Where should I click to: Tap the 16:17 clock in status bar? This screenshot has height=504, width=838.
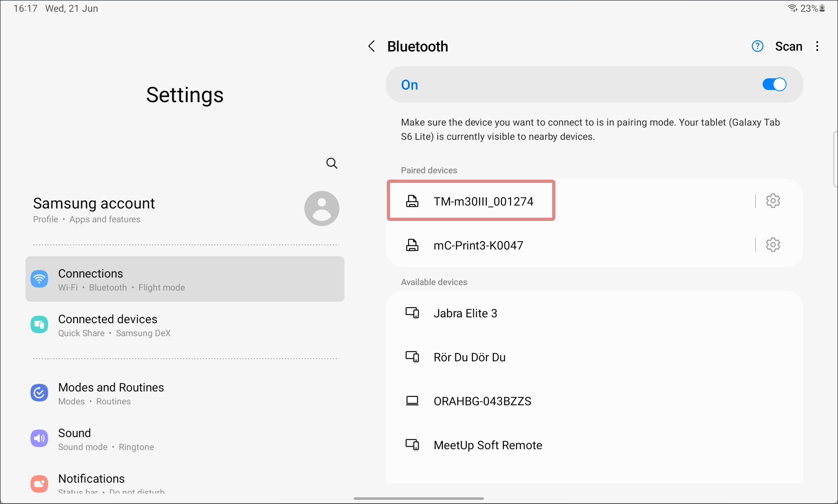[25, 8]
